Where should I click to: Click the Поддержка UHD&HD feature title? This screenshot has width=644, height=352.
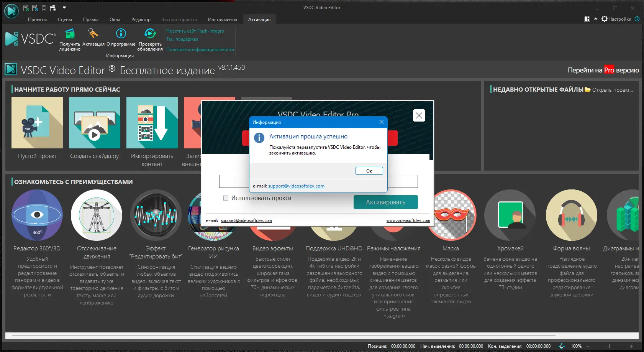click(334, 248)
